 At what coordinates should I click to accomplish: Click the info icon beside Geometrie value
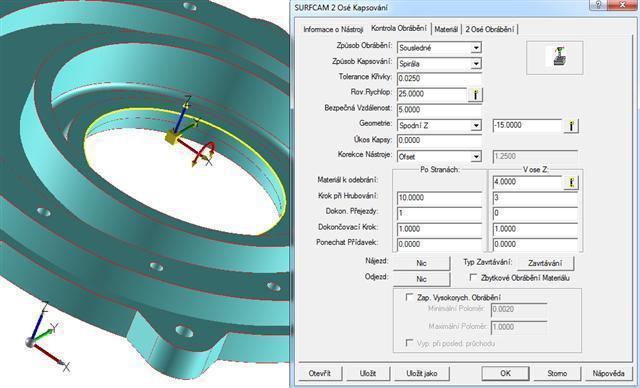pyautogui.click(x=571, y=126)
